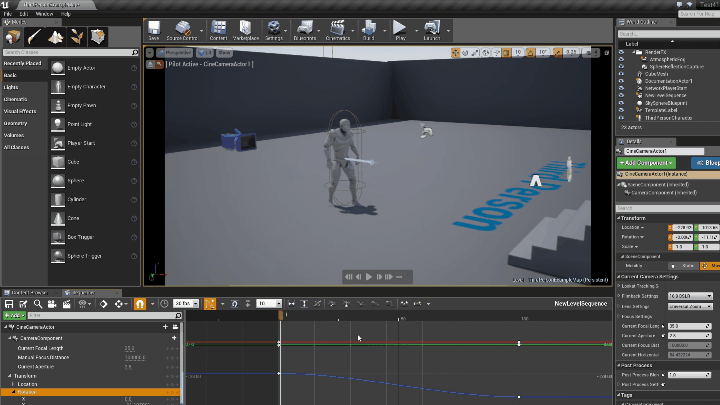Select the Geometry Editing mode icon
Viewport: 720px width, 405px height.
(98, 37)
